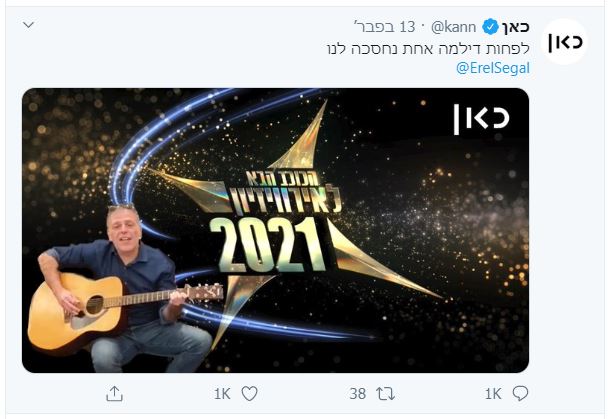
Task: Click the retweet count 38
Action: (x=357, y=394)
